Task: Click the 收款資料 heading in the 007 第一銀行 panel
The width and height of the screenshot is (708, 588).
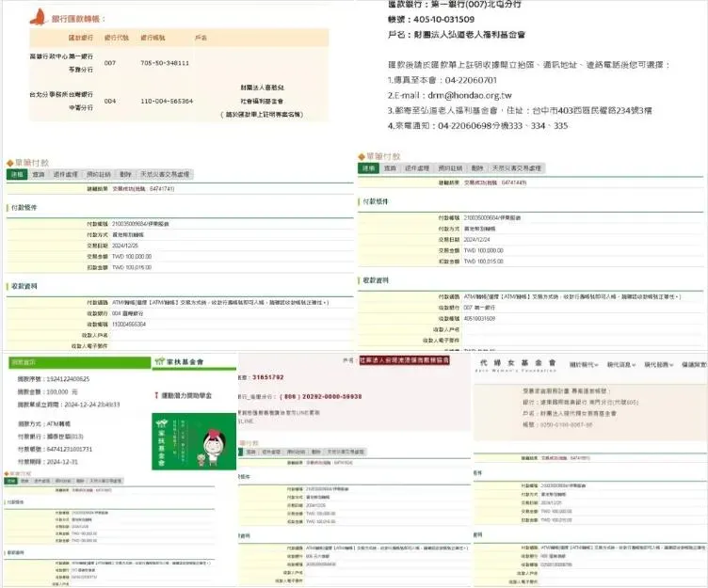Action: click(376, 280)
